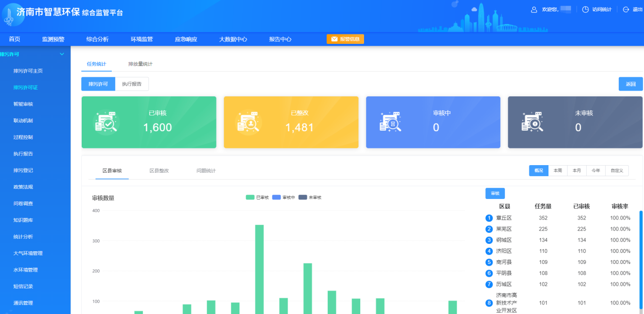Select the 本月 time range option
Viewport: 644px width, 314px height.
coord(577,170)
